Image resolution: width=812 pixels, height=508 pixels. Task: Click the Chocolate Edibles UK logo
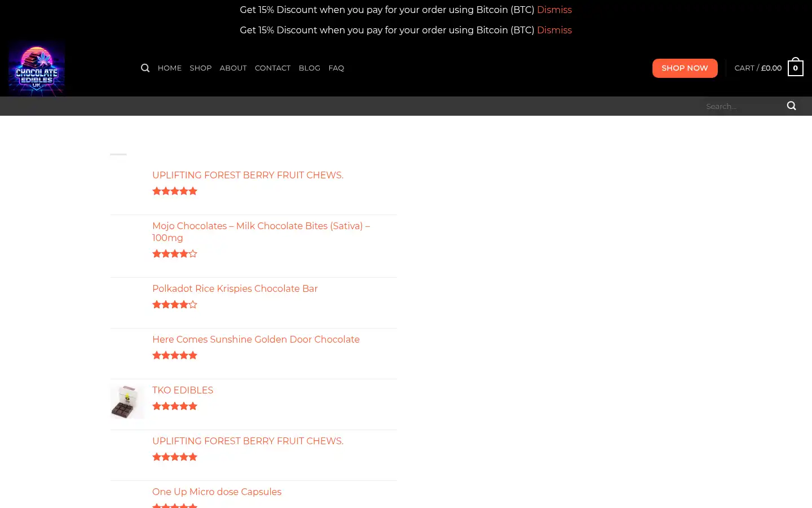click(x=37, y=68)
